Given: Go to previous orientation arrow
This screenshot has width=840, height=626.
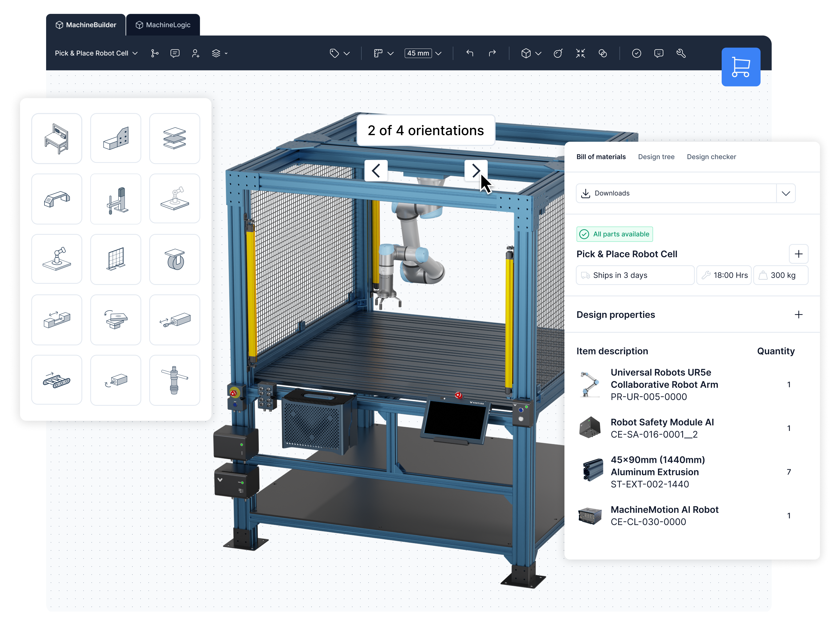Looking at the screenshot, I should [376, 171].
